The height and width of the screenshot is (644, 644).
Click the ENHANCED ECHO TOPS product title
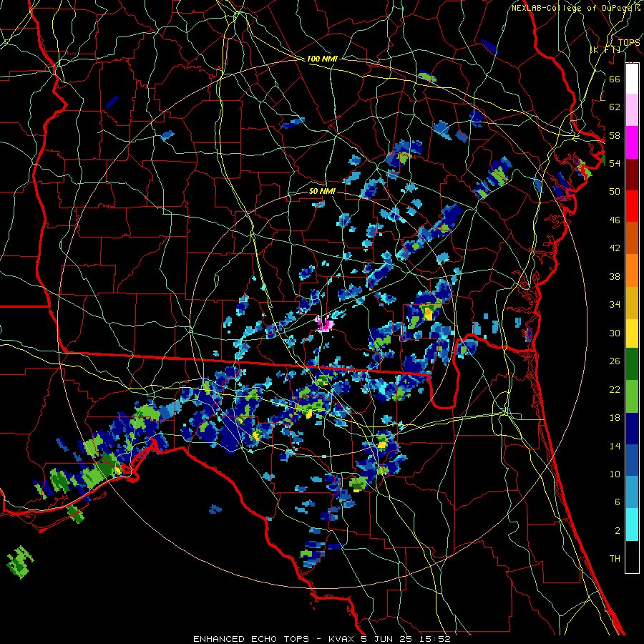tap(251, 639)
